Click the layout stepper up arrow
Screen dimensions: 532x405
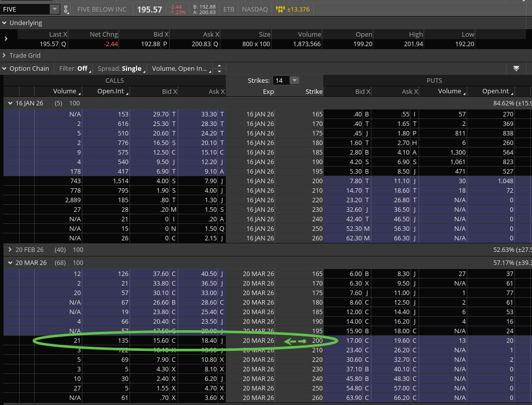(219, 66)
